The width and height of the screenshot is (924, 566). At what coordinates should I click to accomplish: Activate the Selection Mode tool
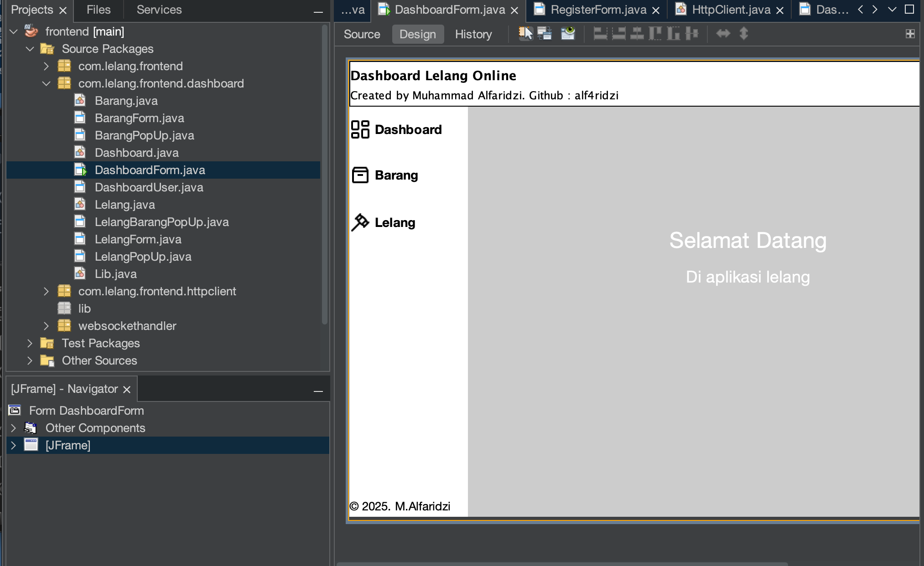tap(525, 34)
